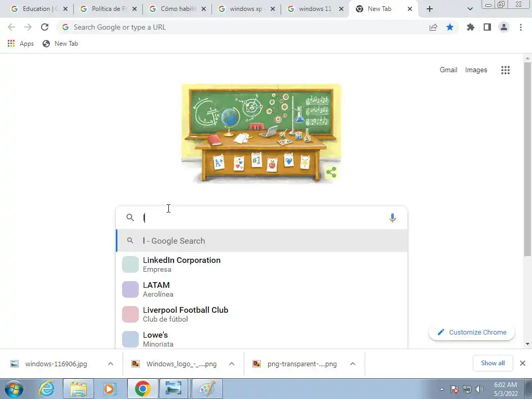Image resolution: width=532 pixels, height=399 pixels.
Task: Open Windows Media Player from taskbar
Action: click(110, 389)
